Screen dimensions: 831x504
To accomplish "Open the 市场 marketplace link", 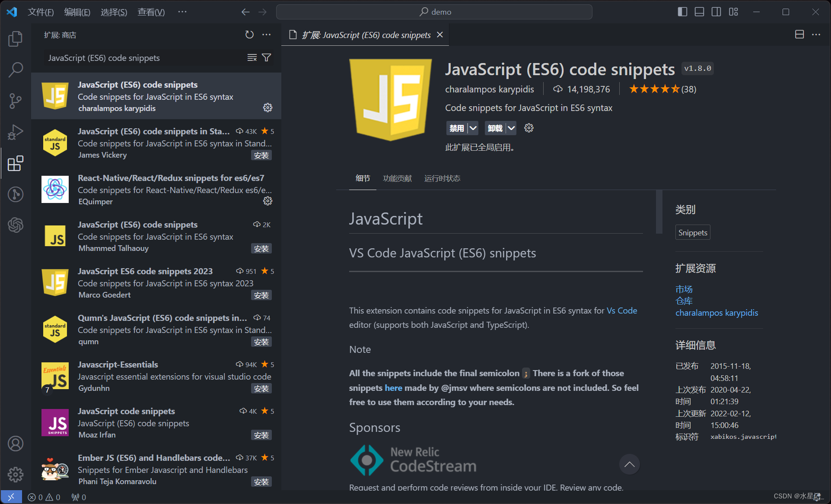I will pos(684,289).
